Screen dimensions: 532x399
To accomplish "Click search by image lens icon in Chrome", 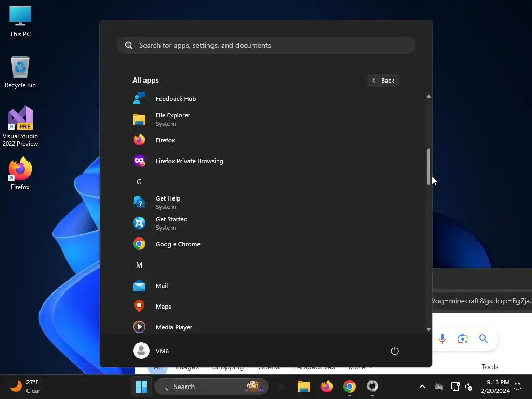I will click(x=463, y=339).
